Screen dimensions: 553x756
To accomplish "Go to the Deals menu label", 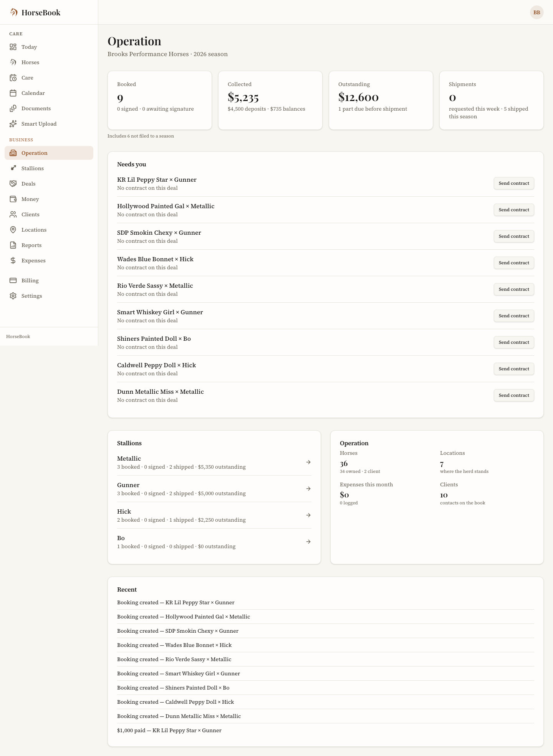I will pos(28,184).
